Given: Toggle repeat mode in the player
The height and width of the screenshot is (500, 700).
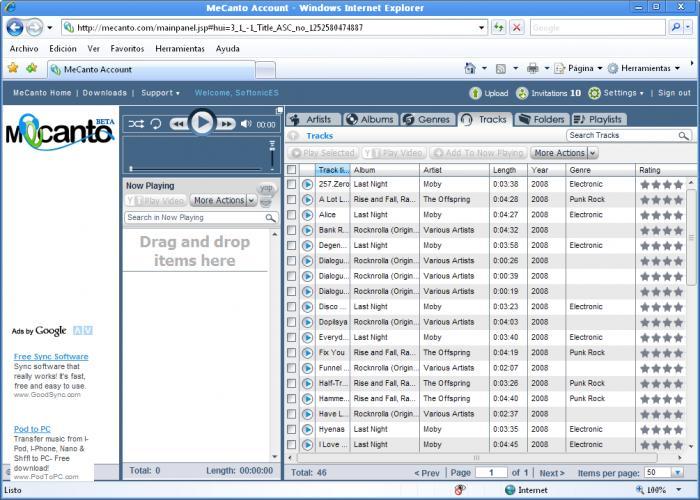Looking at the screenshot, I should tap(156, 124).
